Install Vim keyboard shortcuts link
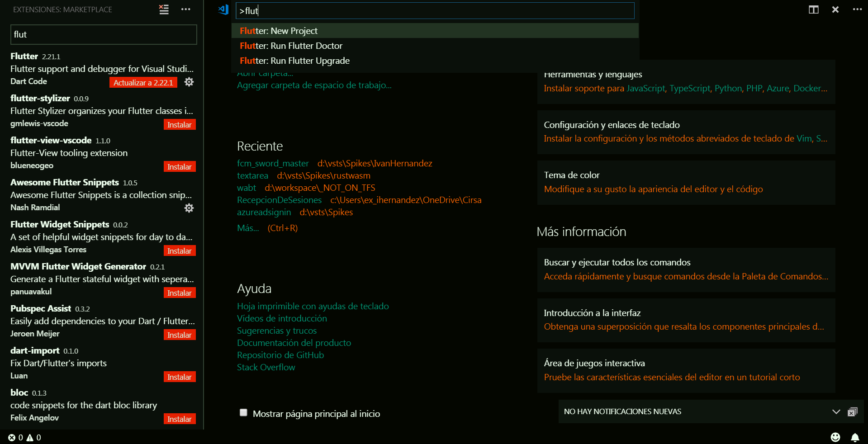This screenshot has height=444, width=868. click(x=804, y=138)
